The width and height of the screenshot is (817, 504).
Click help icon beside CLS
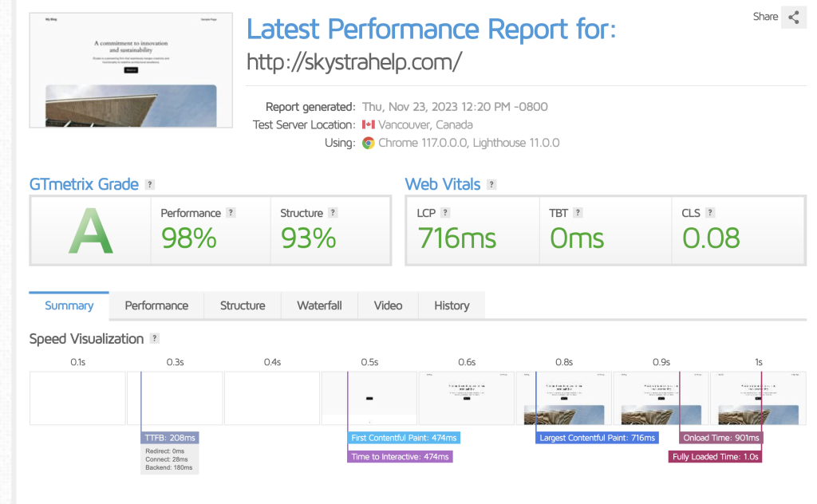click(x=710, y=213)
